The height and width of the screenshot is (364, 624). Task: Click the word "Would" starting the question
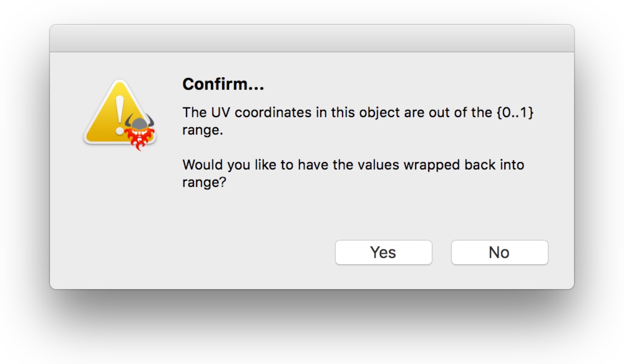[x=202, y=165]
